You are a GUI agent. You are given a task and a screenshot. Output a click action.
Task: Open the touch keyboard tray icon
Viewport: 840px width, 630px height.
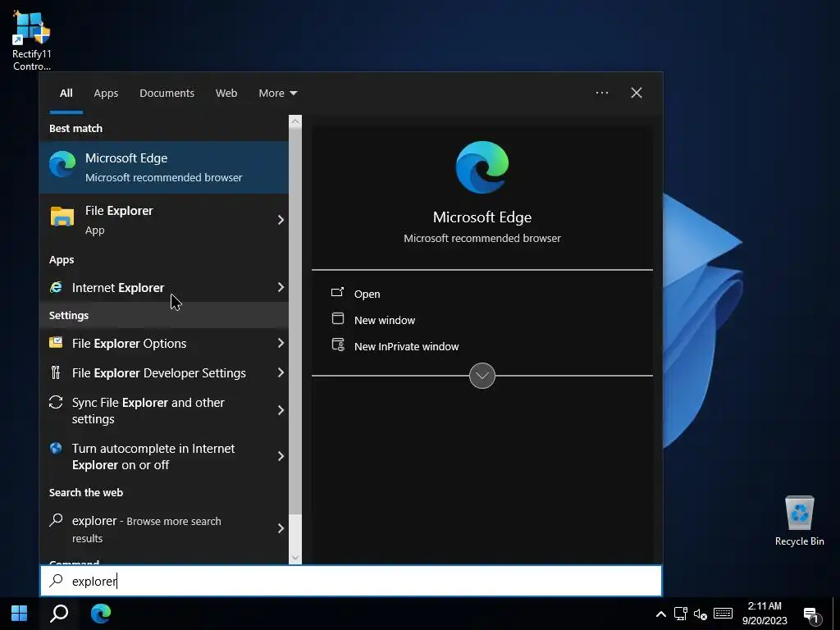point(724,614)
